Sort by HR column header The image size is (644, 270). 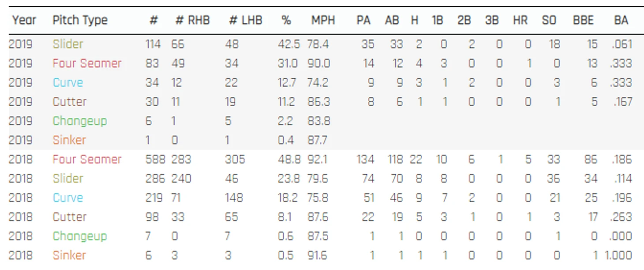520,20
